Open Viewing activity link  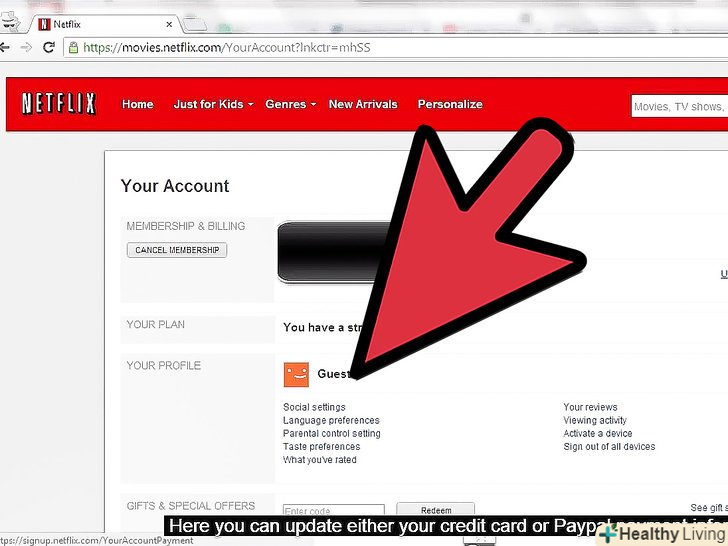pos(595,420)
